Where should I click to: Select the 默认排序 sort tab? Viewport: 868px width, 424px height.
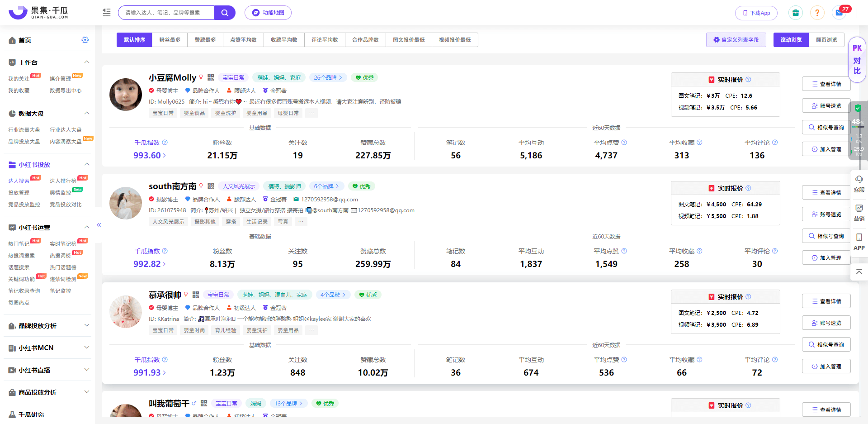[134, 40]
